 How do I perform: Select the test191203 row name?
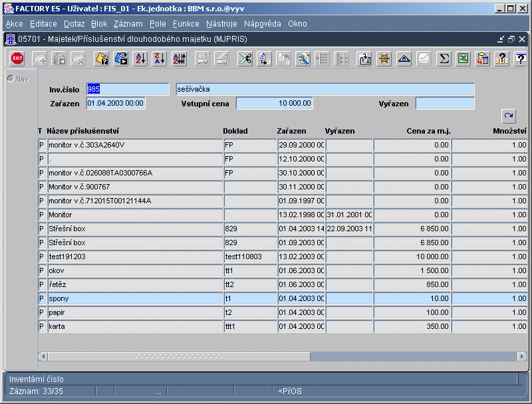point(135,256)
